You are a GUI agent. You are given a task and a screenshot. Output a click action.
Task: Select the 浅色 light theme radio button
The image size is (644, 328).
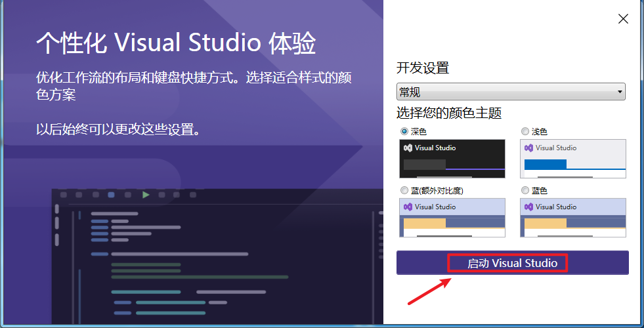click(x=525, y=131)
